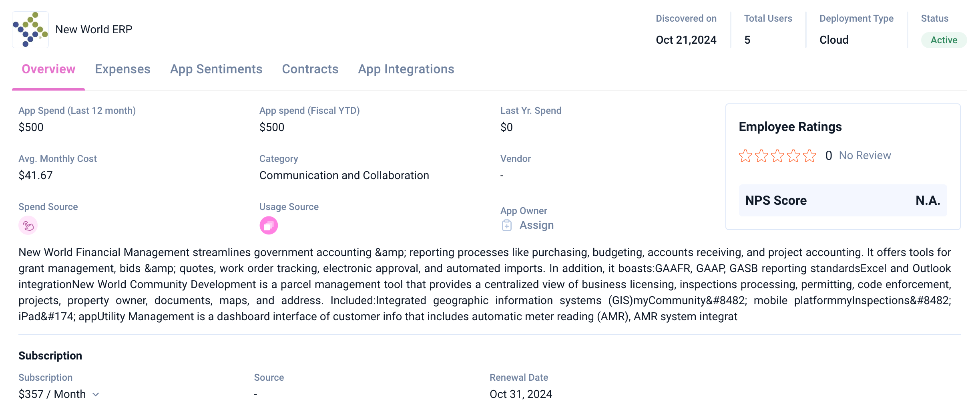This screenshot has height=420, width=980.
Task: Click the Assign clipboard icon
Action: point(507,226)
